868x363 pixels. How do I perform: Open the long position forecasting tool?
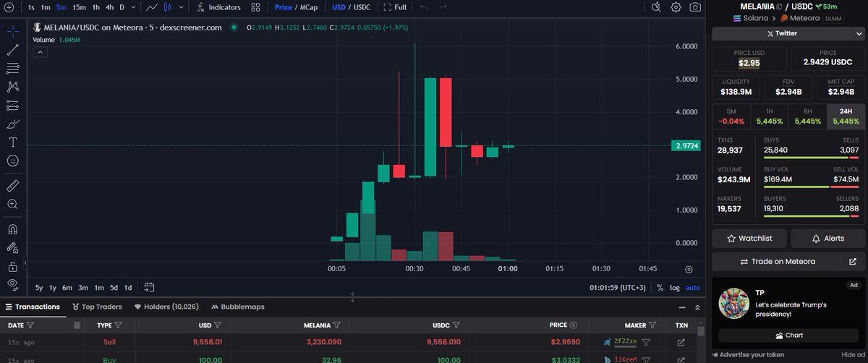point(12,106)
